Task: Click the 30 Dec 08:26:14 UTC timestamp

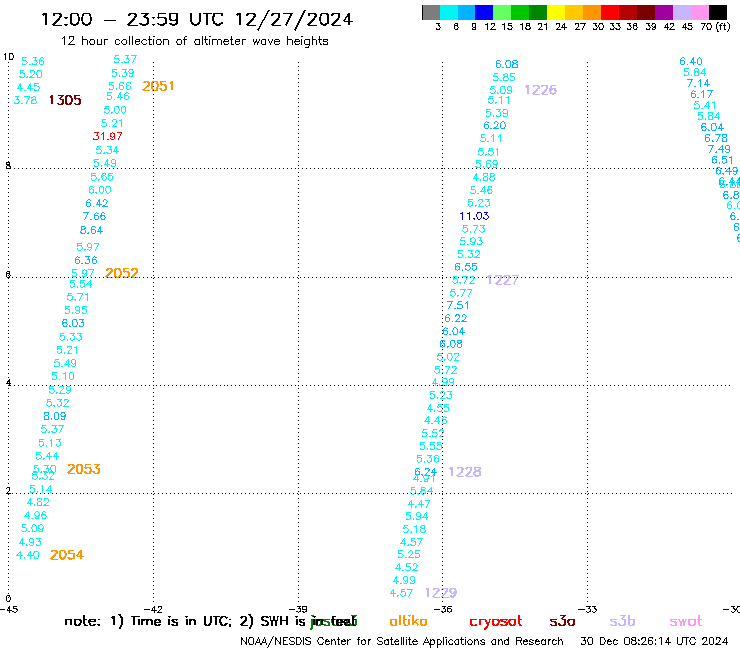Action: pyautogui.click(x=654, y=642)
